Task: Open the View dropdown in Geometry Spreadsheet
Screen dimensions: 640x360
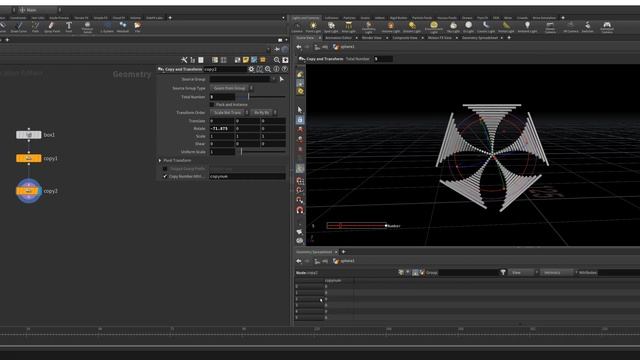Action: pos(523,273)
